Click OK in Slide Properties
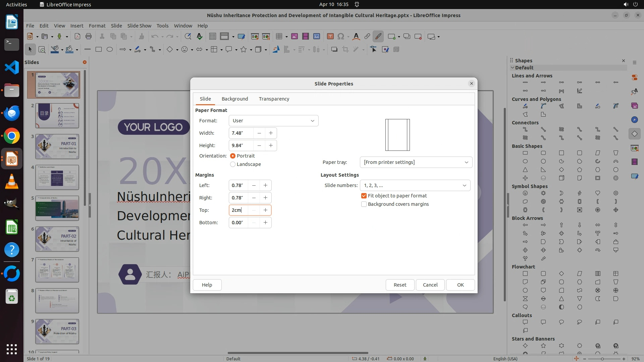 coord(460,285)
